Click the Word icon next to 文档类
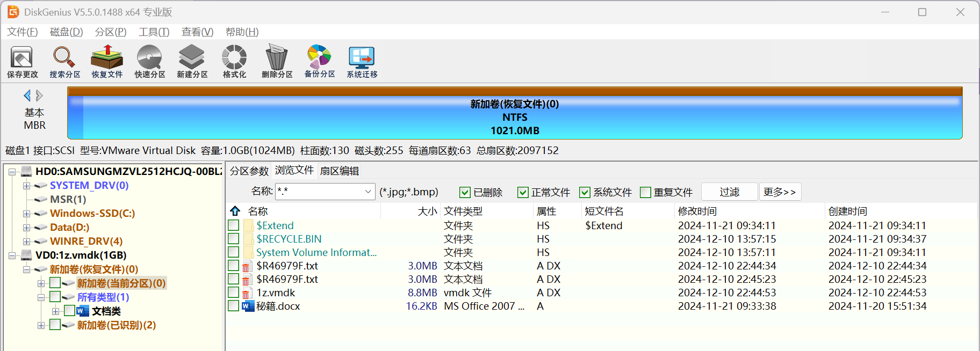The width and height of the screenshot is (980, 351). (x=83, y=311)
